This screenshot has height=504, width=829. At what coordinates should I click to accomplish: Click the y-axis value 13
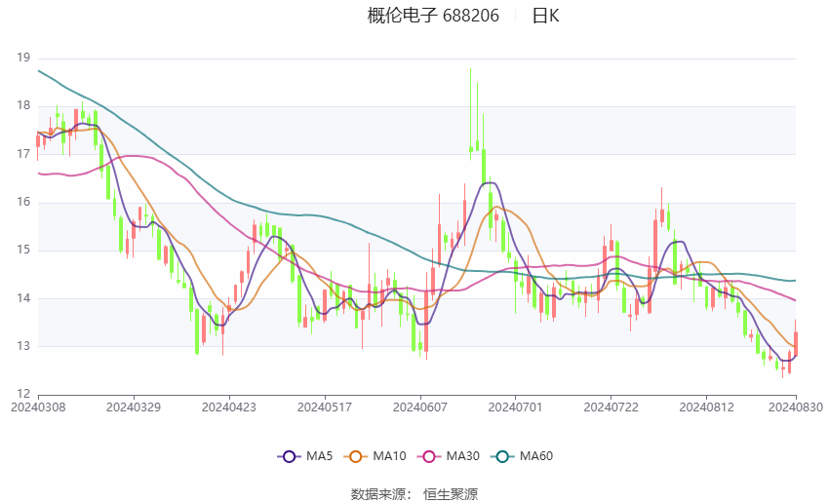point(23,346)
